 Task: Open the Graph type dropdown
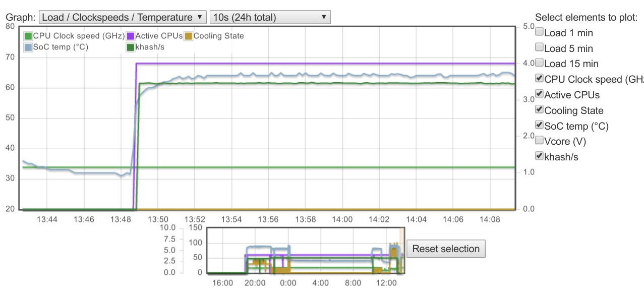tap(123, 17)
